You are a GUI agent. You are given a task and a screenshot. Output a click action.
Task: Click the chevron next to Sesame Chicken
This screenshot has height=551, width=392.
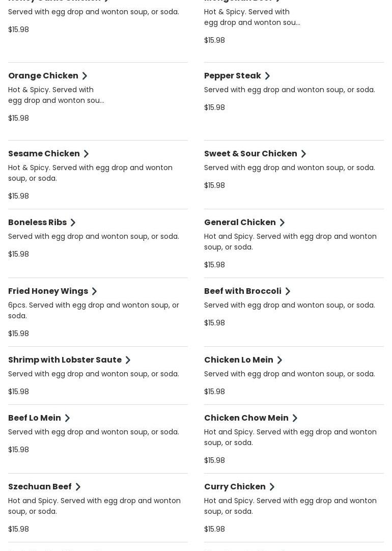tap(86, 154)
